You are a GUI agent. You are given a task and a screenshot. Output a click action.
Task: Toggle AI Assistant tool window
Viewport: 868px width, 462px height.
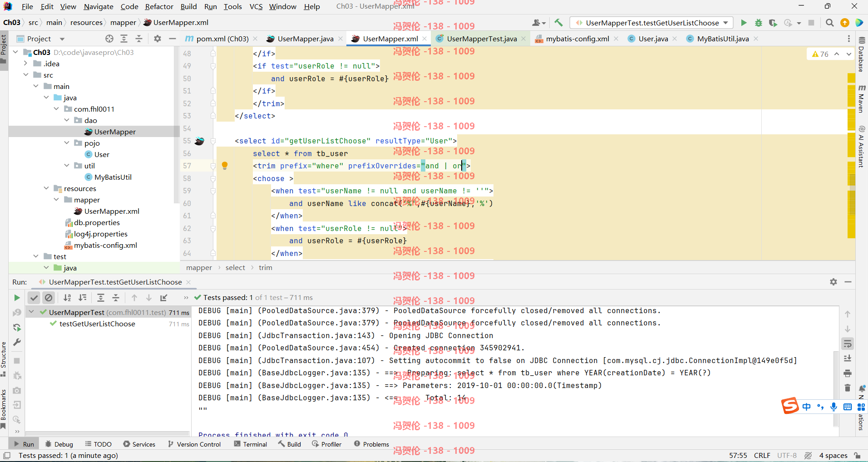[861, 146]
